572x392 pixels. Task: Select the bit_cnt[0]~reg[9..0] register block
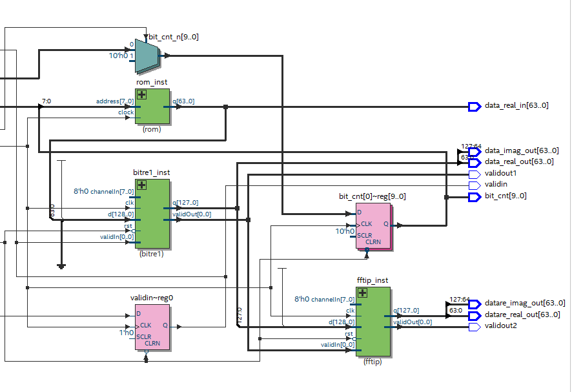click(373, 226)
